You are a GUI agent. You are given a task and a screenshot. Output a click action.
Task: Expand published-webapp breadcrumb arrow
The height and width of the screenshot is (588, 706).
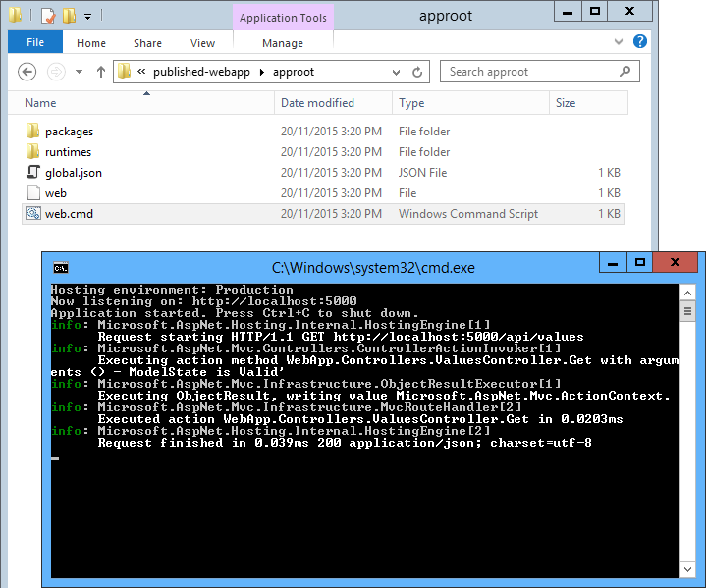click(x=261, y=72)
